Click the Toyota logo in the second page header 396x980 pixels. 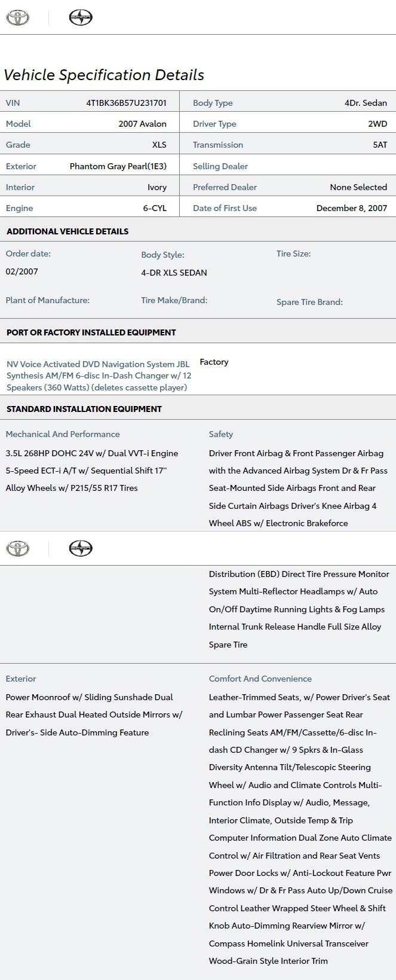[x=18, y=548]
